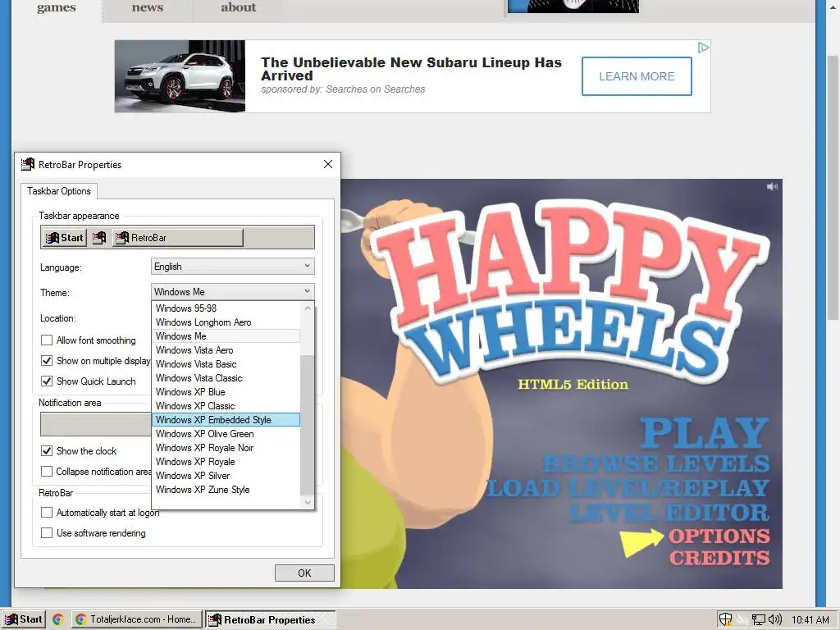The image size is (840, 630).
Task: Click the theme list scroll up arrow
Action: [307, 308]
